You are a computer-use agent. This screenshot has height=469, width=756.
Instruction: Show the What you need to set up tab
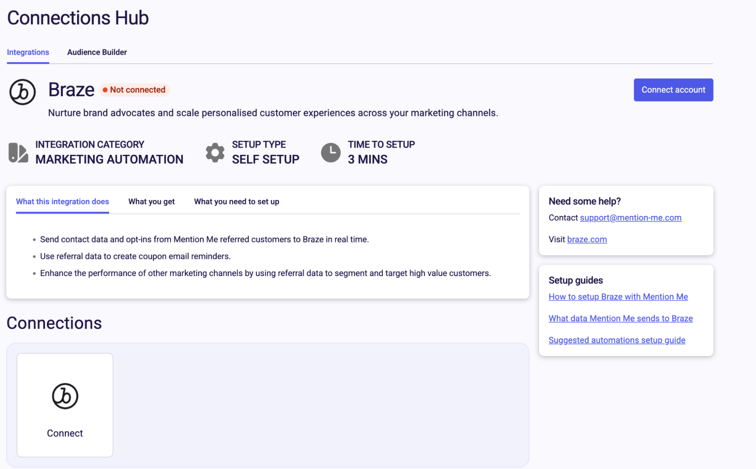click(x=237, y=201)
